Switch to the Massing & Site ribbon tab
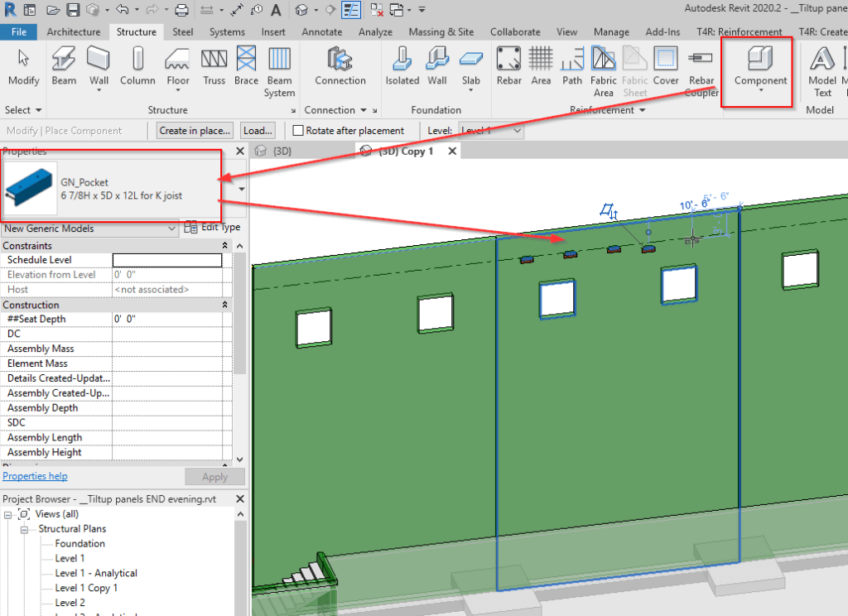This screenshot has width=848, height=616. point(441,32)
